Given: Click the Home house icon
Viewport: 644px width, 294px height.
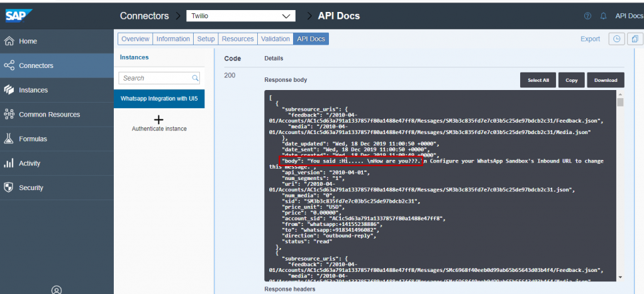Looking at the screenshot, I should [x=9, y=41].
